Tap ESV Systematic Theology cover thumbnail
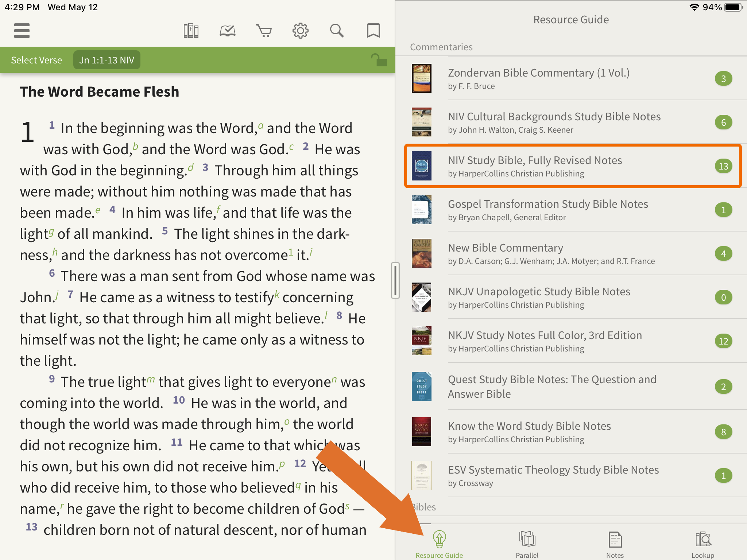The width and height of the screenshot is (747, 560). [421, 475]
